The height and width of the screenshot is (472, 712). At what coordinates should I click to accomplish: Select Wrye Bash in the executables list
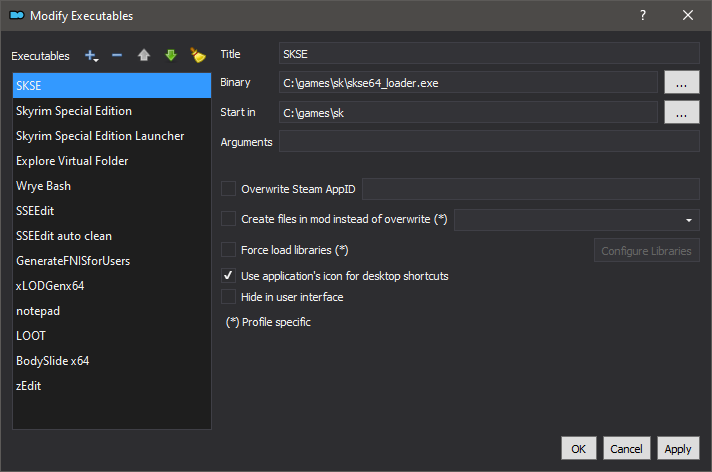(112, 186)
